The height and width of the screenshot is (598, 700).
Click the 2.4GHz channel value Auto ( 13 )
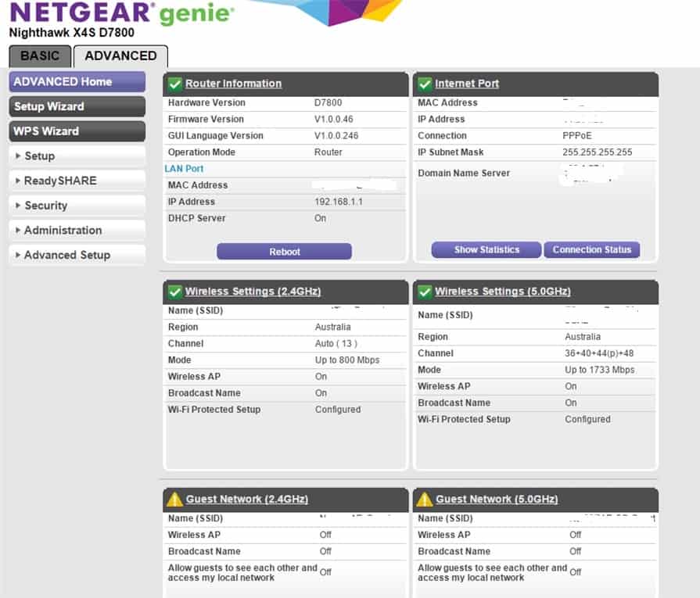click(x=336, y=344)
